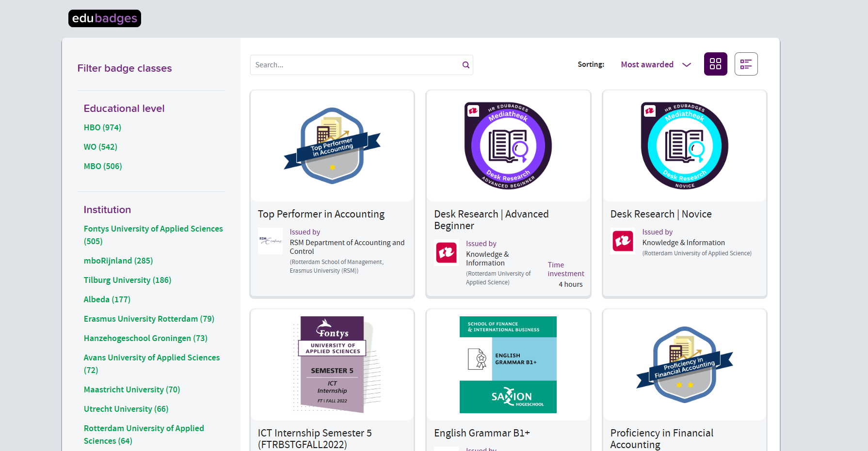Click RSM issuer logo on Accounting card
This screenshot has width=868, height=451.
click(x=270, y=241)
